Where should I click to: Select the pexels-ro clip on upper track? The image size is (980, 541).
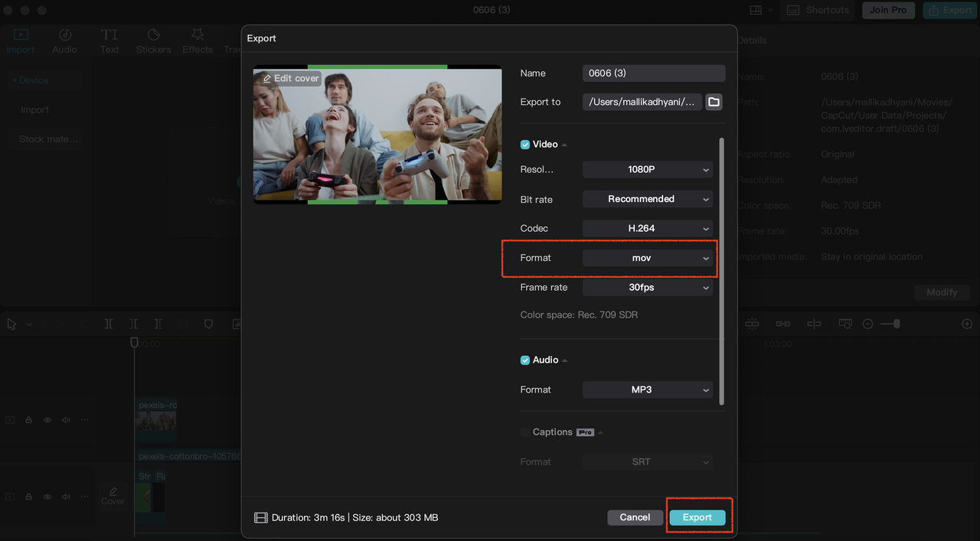point(156,419)
